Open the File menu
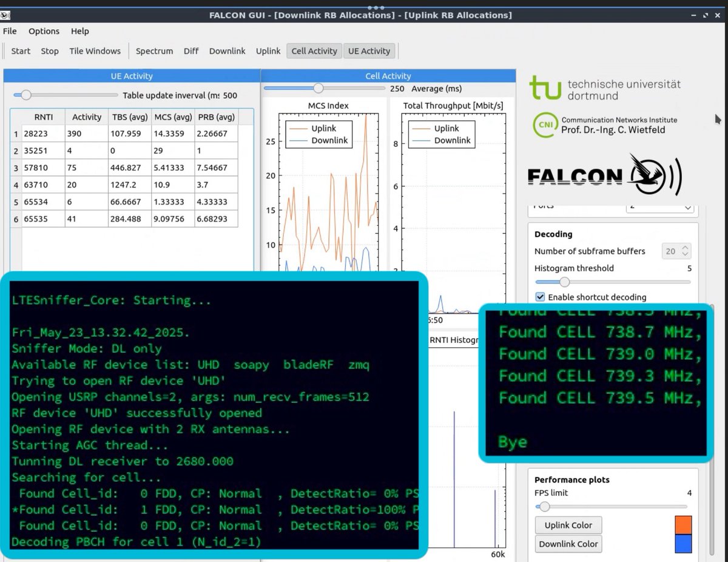 pyautogui.click(x=10, y=31)
